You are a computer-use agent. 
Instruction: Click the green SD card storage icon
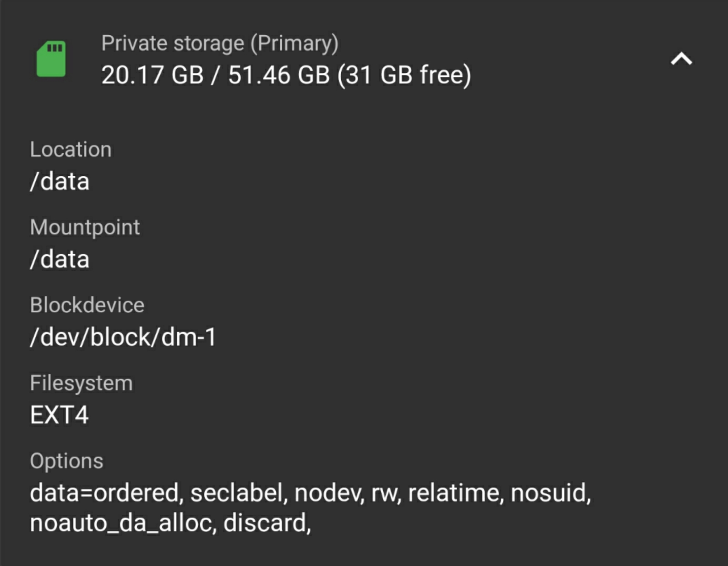pyautogui.click(x=51, y=59)
